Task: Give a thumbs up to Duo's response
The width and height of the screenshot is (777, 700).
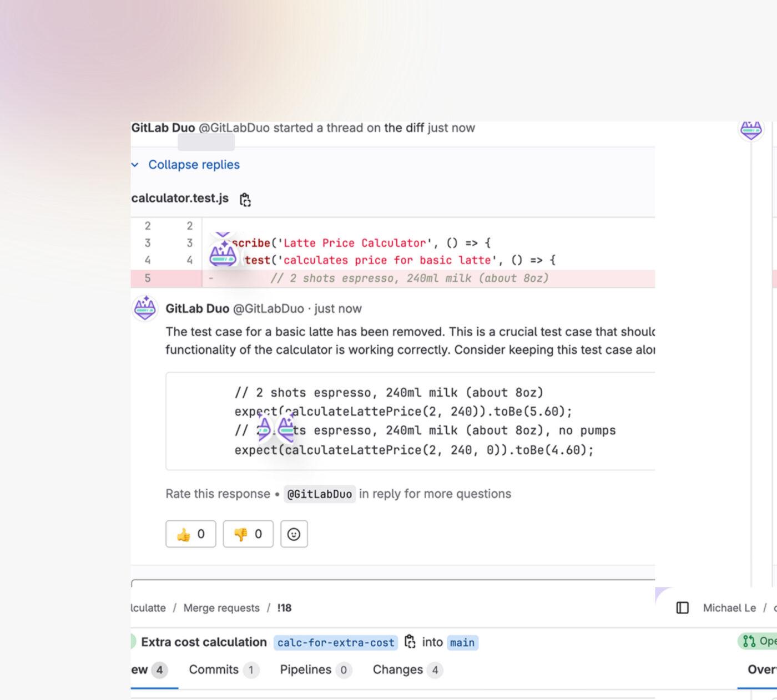Action: (190, 534)
